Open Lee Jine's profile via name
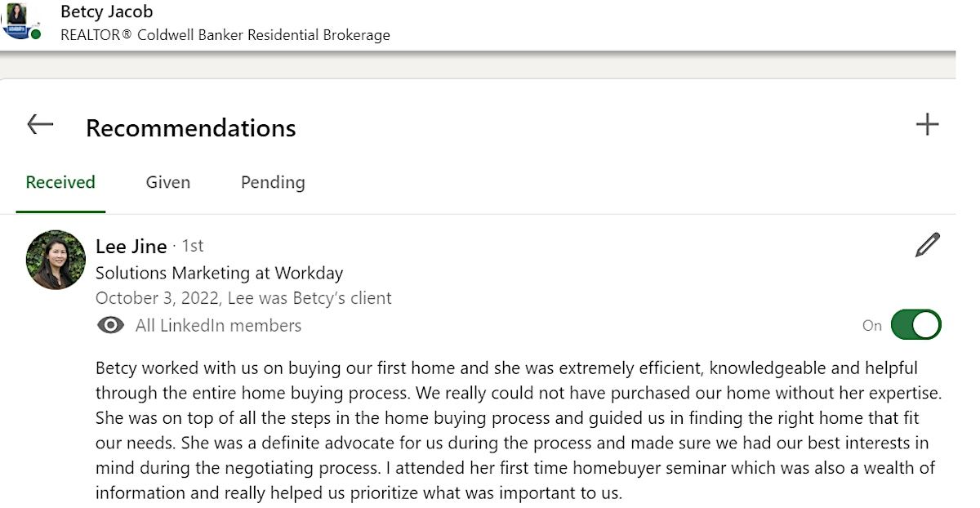980x508 pixels. (x=131, y=246)
